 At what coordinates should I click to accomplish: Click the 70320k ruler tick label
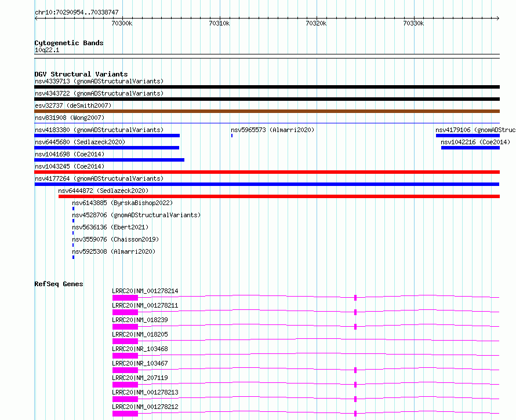[316, 23]
